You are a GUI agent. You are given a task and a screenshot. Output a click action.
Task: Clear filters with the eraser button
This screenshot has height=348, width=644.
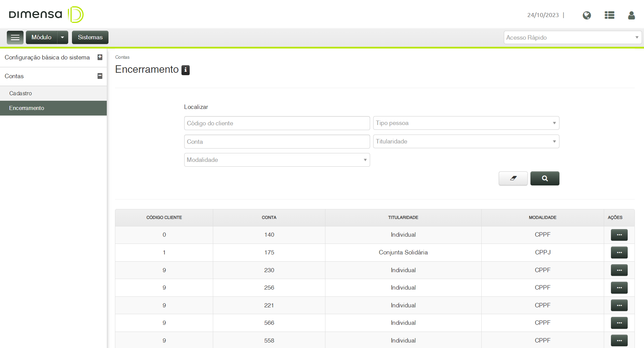pos(513,178)
